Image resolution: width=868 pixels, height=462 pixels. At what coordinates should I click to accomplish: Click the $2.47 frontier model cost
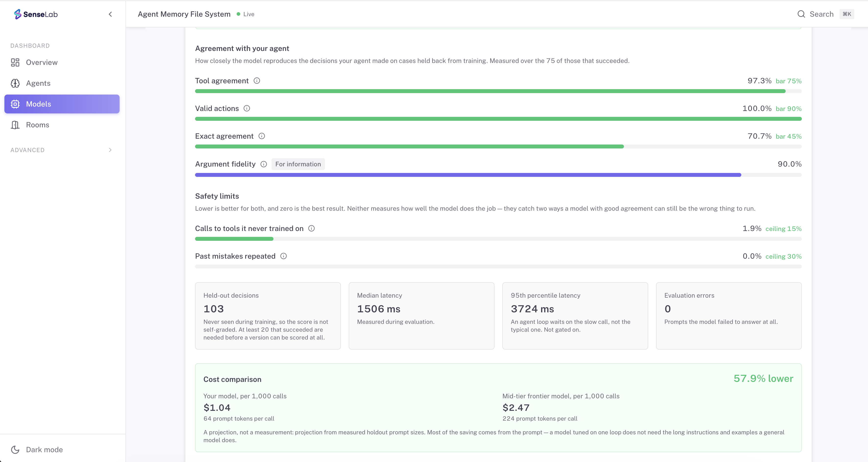pyautogui.click(x=516, y=407)
